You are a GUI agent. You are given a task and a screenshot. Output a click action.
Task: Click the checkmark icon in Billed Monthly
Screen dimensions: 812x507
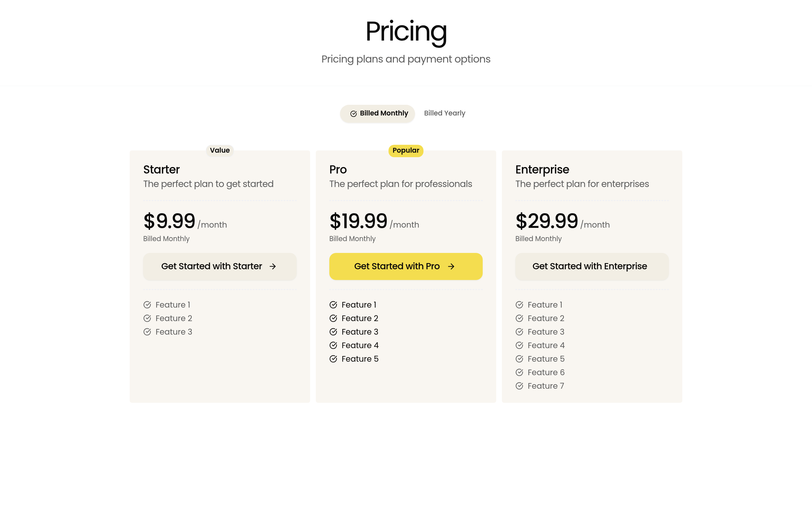coord(353,114)
